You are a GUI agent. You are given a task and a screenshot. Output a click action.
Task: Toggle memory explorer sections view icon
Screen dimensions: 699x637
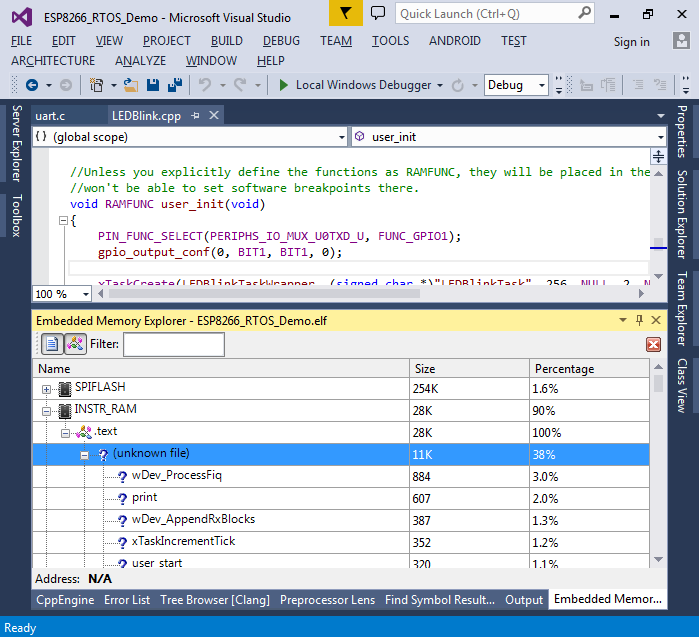pos(75,344)
